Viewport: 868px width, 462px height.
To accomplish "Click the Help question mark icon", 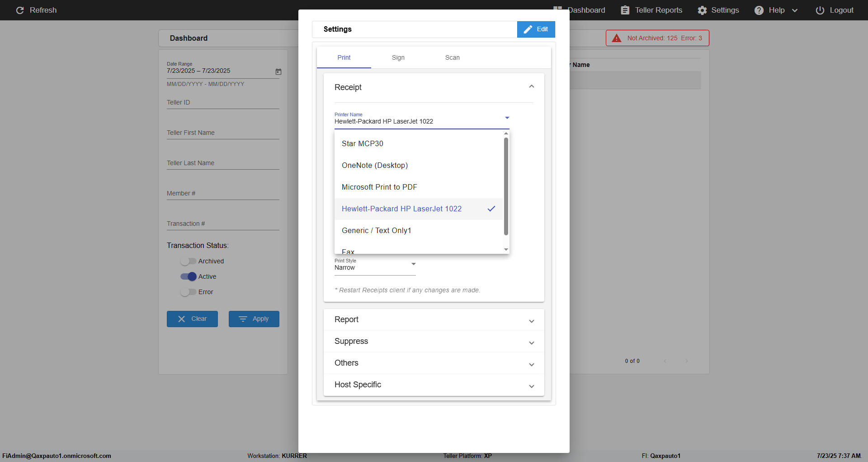I will coord(759,10).
